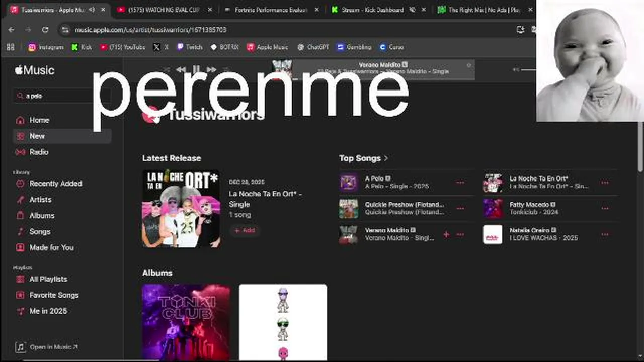Image resolution: width=644 pixels, height=362 pixels.
Task: Switch to Fortnite Performance Evaluation tab
Action: point(271,10)
